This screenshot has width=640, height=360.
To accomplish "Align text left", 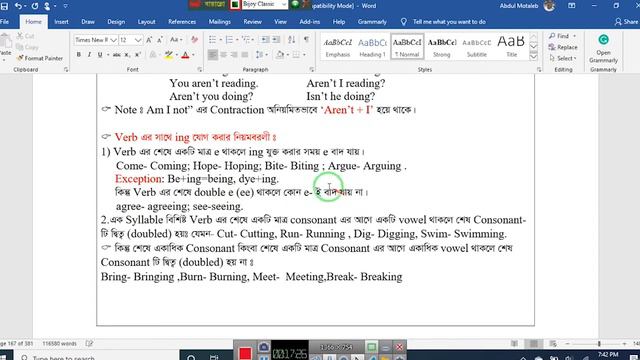I will [x=213, y=55].
